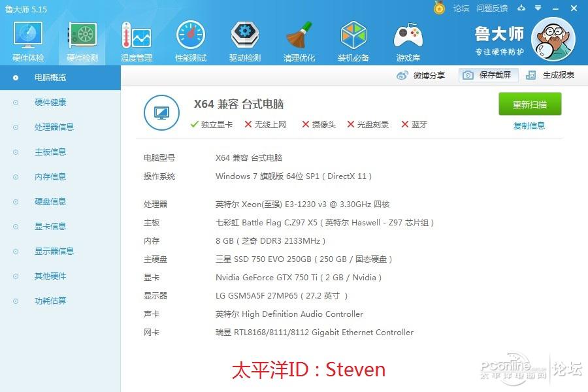This screenshot has width=588, height=392.
Task: Click the Xeon E3-1230 v3 processor text
Action: tap(302, 204)
